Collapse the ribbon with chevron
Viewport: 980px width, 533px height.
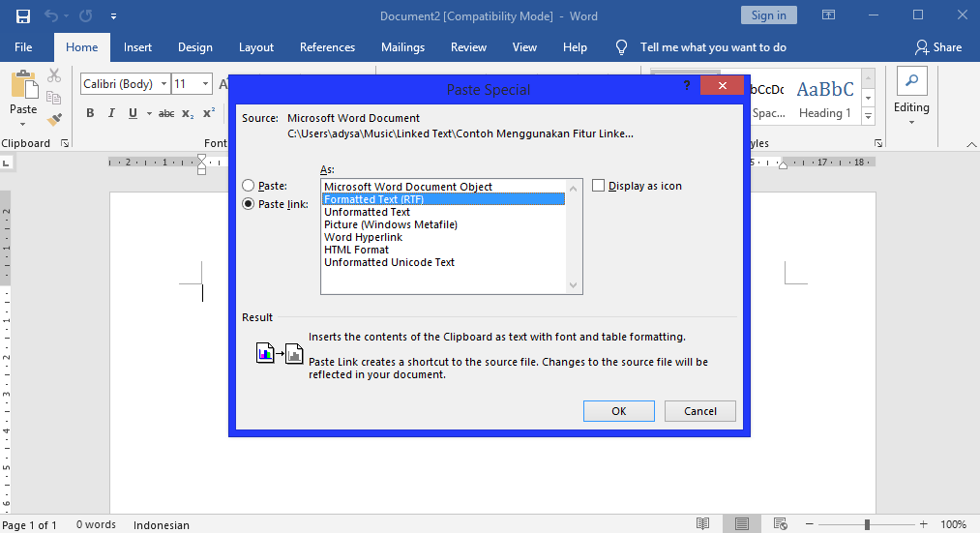[x=971, y=144]
